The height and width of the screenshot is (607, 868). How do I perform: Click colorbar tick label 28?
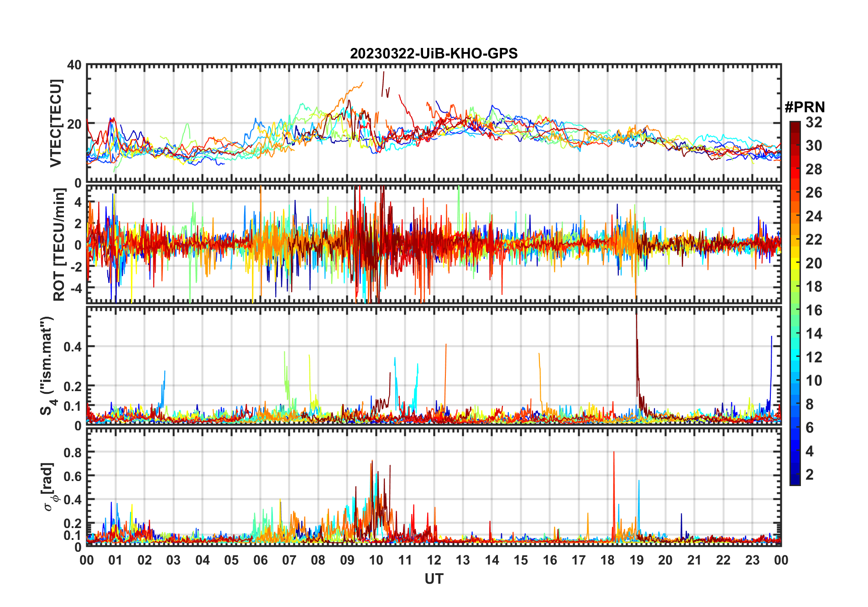[x=814, y=169]
